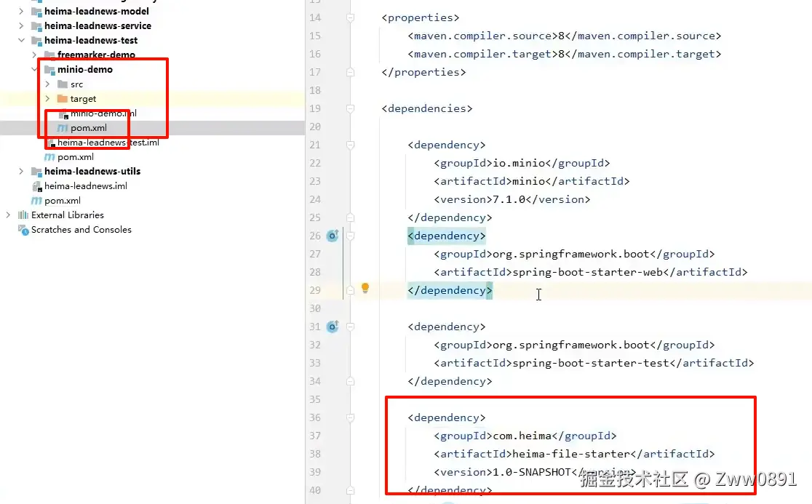Image resolution: width=812 pixels, height=504 pixels.
Task: Fold the dependencies block at line 19
Action: (350, 108)
